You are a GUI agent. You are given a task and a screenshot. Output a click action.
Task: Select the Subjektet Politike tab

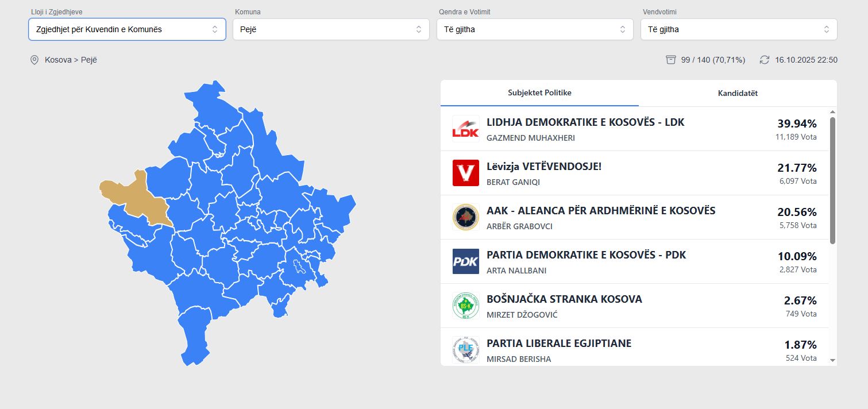[539, 93]
